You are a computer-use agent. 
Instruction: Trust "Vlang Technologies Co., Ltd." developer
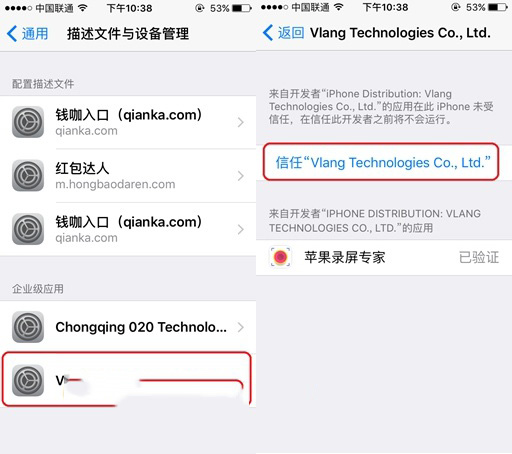click(x=383, y=163)
